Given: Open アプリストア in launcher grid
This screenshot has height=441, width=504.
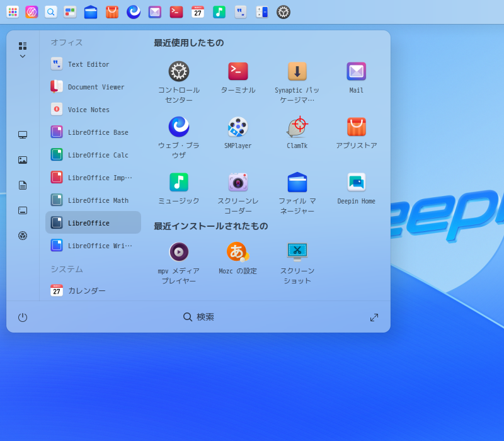Looking at the screenshot, I should (x=356, y=127).
